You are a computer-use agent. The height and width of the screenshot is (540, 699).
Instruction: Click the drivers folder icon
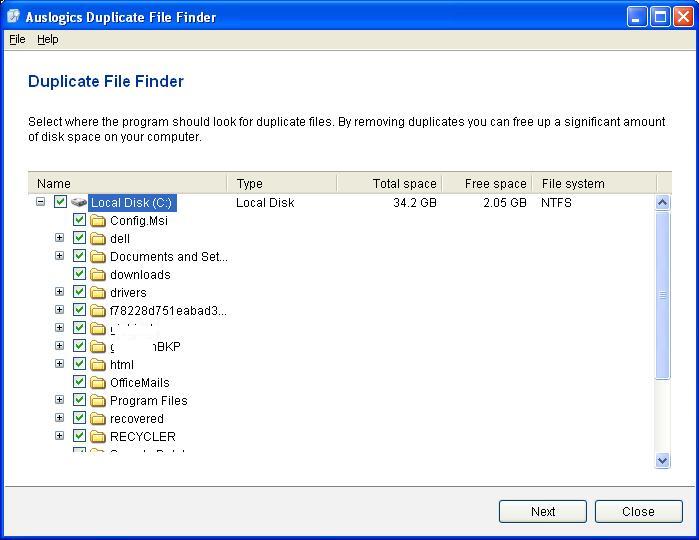(98, 293)
